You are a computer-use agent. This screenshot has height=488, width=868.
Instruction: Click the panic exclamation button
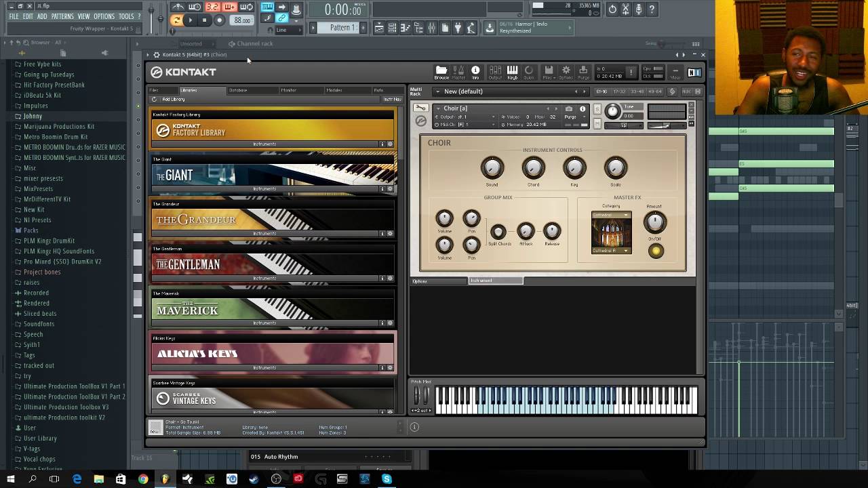coord(631,72)
